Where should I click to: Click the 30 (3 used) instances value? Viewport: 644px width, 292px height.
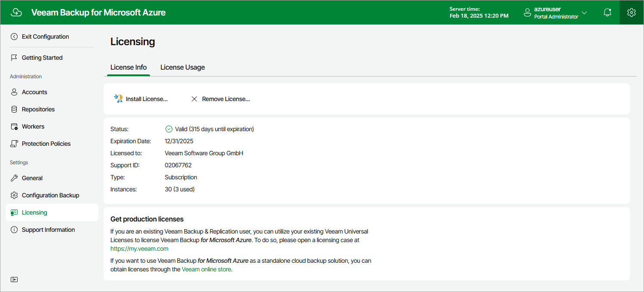pos(180,189)
